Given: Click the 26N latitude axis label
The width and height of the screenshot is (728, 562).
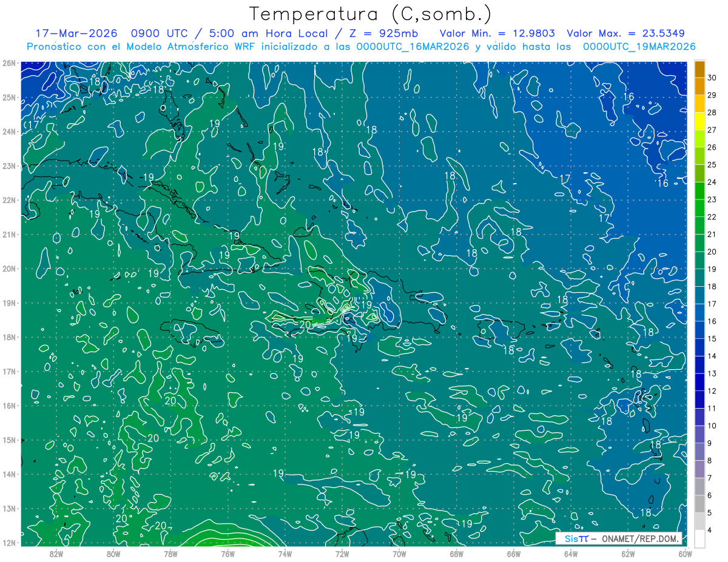Looking at the screenshot, I should tap(9, 63).
